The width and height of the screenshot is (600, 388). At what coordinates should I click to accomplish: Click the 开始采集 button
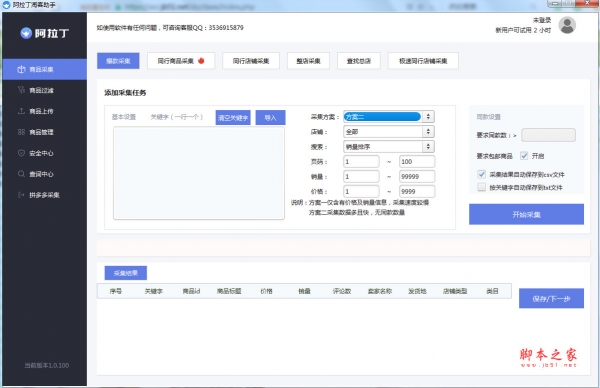pos(526,214)
